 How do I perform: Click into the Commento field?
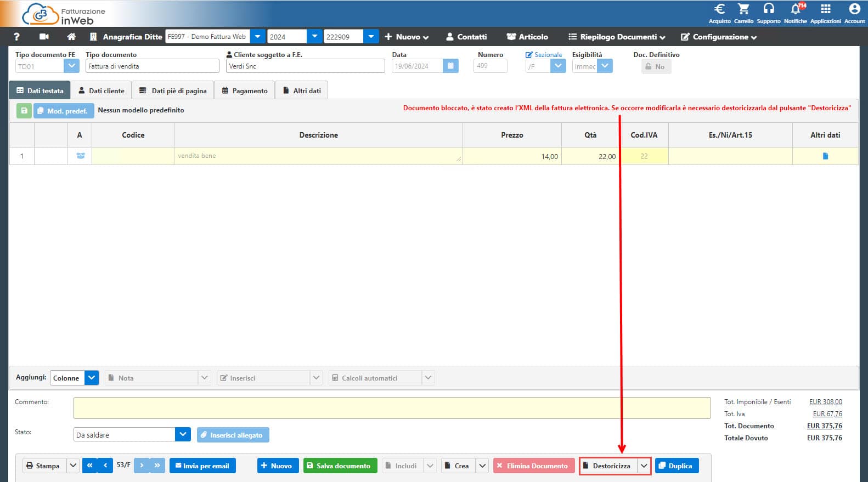(x=392, y=407)
